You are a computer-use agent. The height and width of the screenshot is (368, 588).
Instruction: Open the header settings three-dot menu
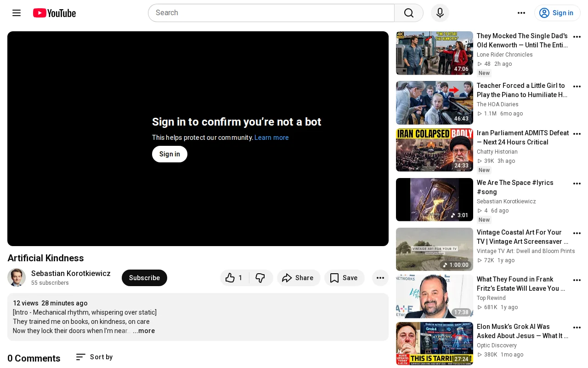[521, 13]
